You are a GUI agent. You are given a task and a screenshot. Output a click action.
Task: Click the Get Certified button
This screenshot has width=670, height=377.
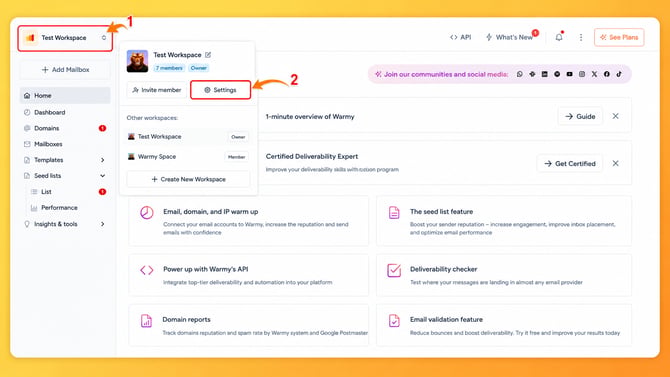click(570, 163)
